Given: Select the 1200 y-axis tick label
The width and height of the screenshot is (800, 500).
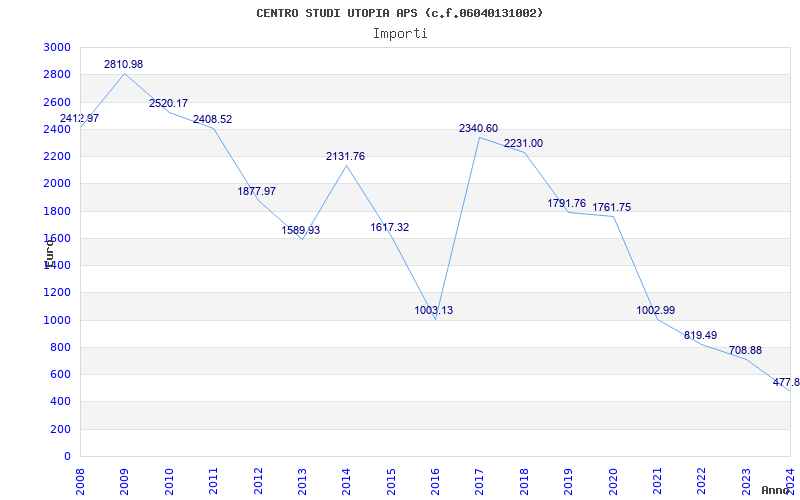Looking at the screenshot, I should (57, 293).
